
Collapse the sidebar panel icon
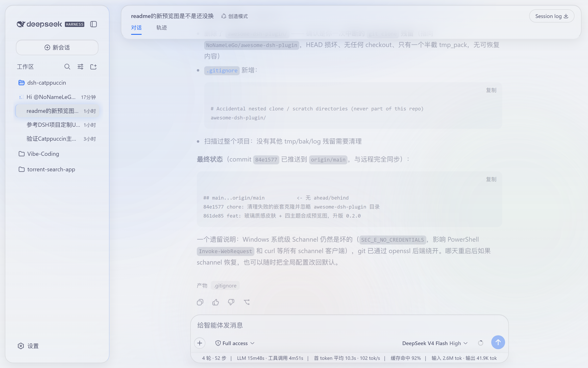coord(94,24)
